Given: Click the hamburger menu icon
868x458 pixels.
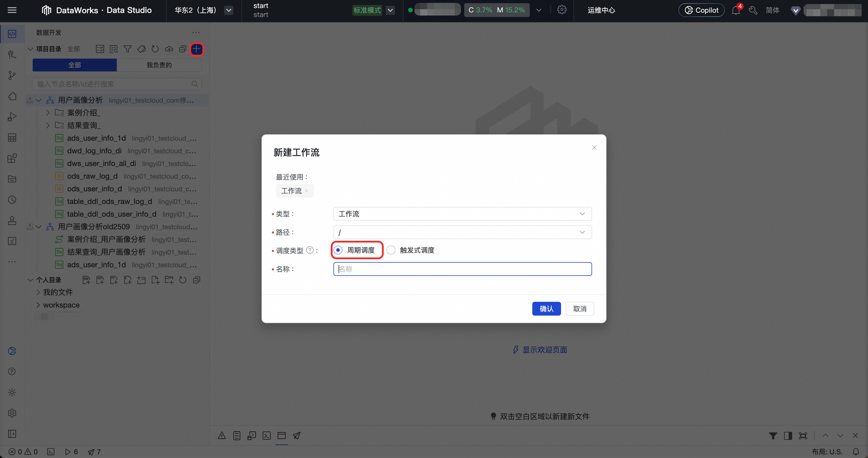Looking at the screenshot, I should pyautogui.click(x=12, y=10).
